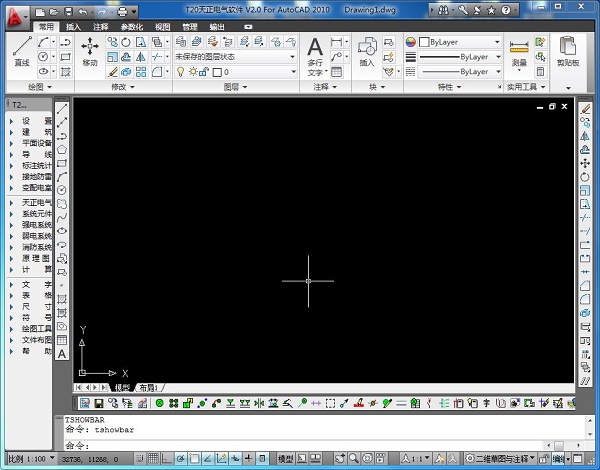Viewport: 600px width, 470px height.
Task: Click the move tool in right modify toolbar
Action: (x=585, y=163)
